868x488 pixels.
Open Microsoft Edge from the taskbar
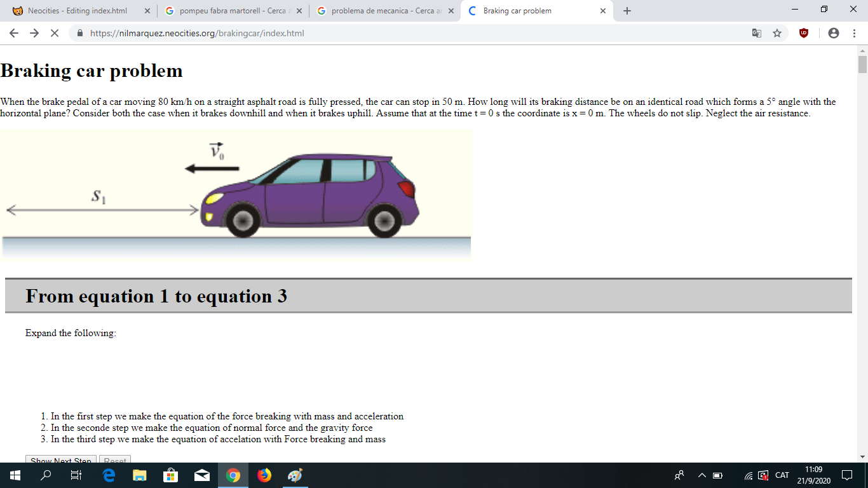109,475
